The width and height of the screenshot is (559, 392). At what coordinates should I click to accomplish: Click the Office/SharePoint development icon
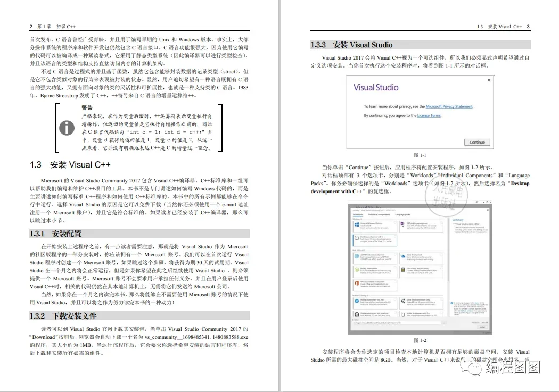coord(357,283)
